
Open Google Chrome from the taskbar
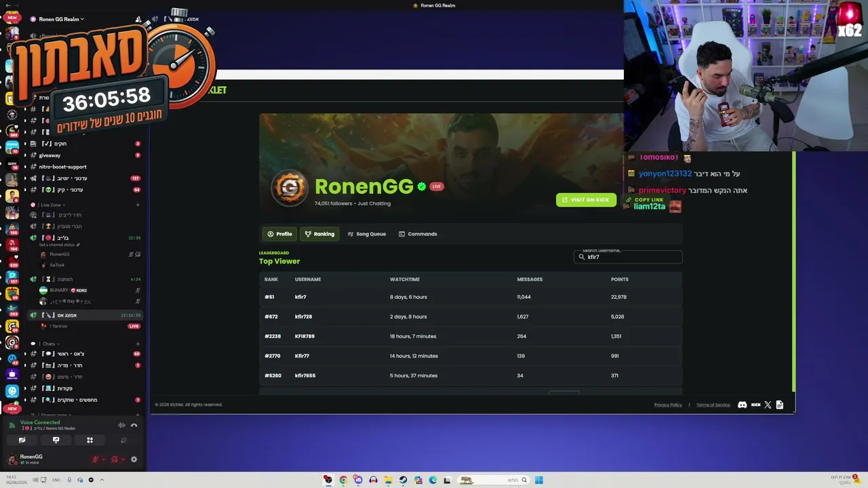[x=343, y=480]
